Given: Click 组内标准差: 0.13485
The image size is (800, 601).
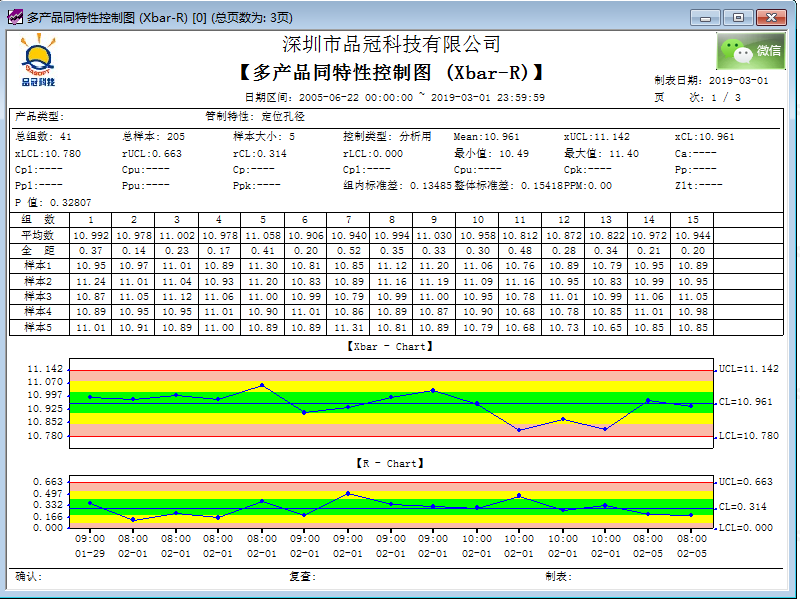Looking at the screenshot, I should (397, 186).
